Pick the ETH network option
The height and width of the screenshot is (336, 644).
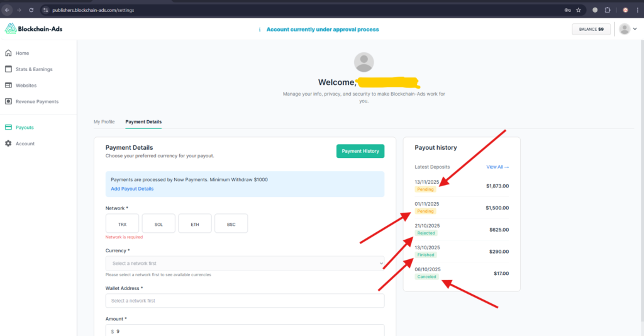click(195, 224)
